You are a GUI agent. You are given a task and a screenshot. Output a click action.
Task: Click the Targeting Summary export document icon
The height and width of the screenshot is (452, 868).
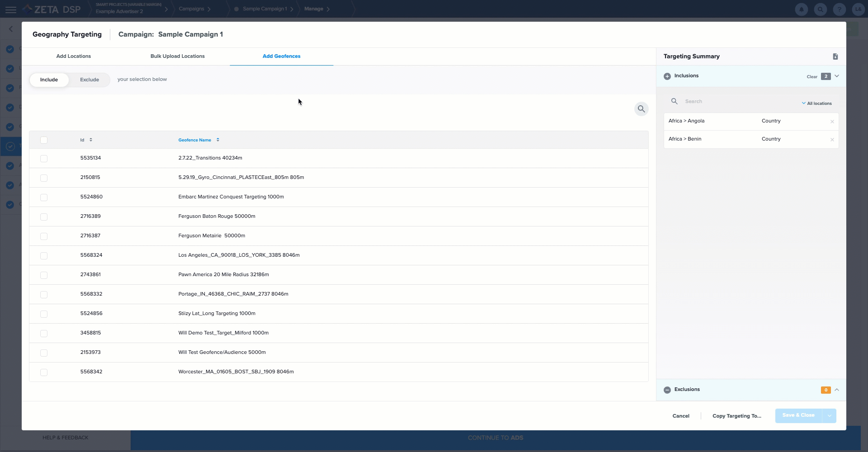pyautogui.click(x=835, y=56)
